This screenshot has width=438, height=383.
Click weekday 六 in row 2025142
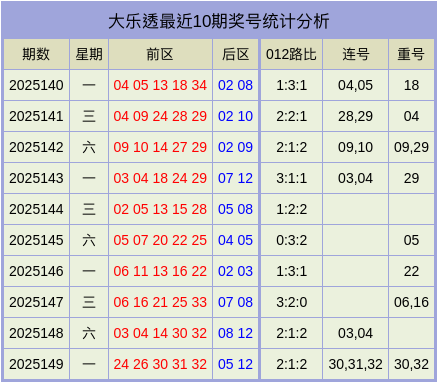(89, 147)
